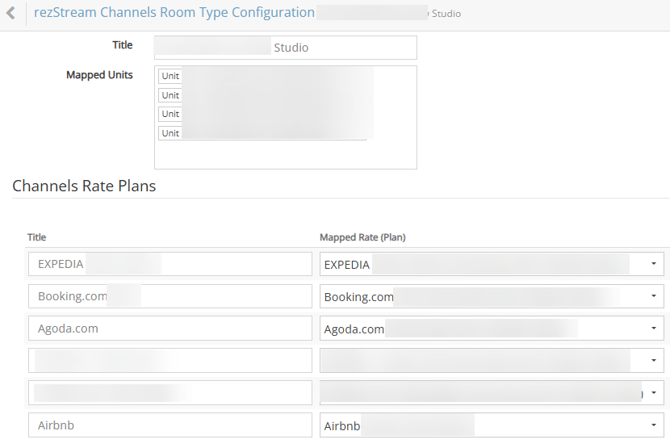This screenshot has height=448, width=670.
Task: Edit the Airbnb rate plan title field
Action: pos(170,425)
